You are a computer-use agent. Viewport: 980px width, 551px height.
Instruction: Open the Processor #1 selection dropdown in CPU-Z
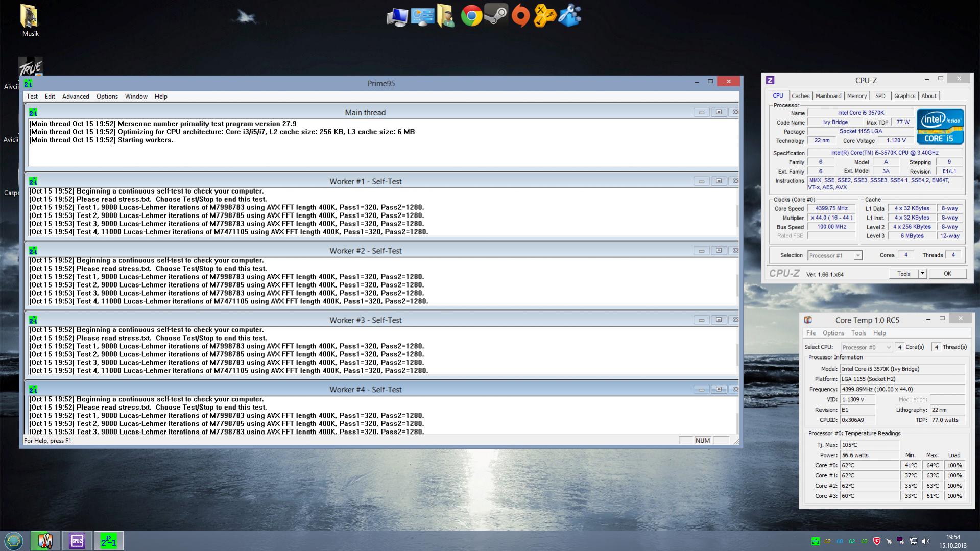pos(835,255)
